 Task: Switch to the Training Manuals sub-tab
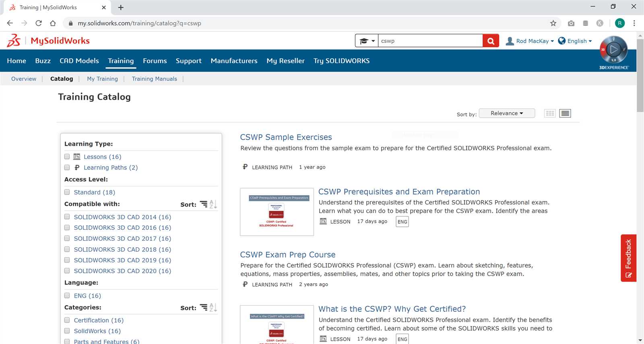[155, 79]
